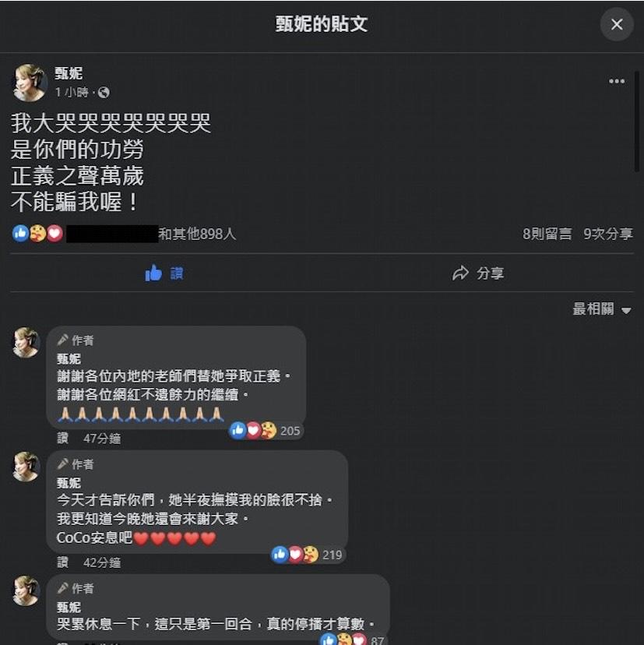Like the comment posted 47分鐘 ago

pyautogui.click(x=62, y=438)
